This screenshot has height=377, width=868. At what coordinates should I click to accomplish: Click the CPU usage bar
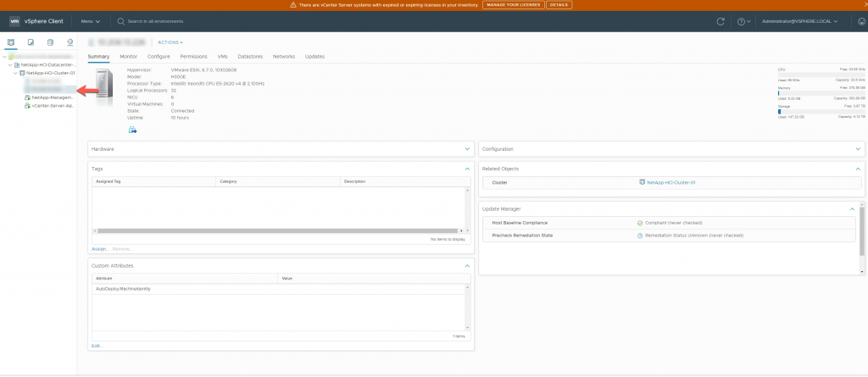[x=821, y=75]
